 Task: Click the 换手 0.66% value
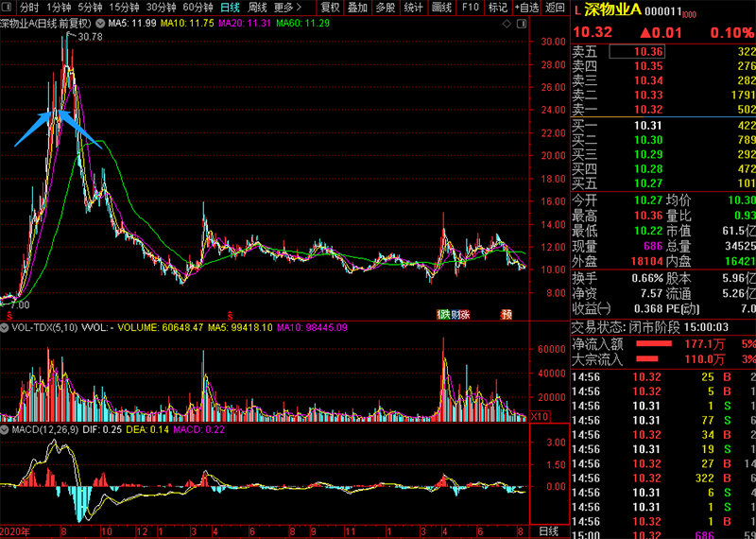tap(647, 278)
